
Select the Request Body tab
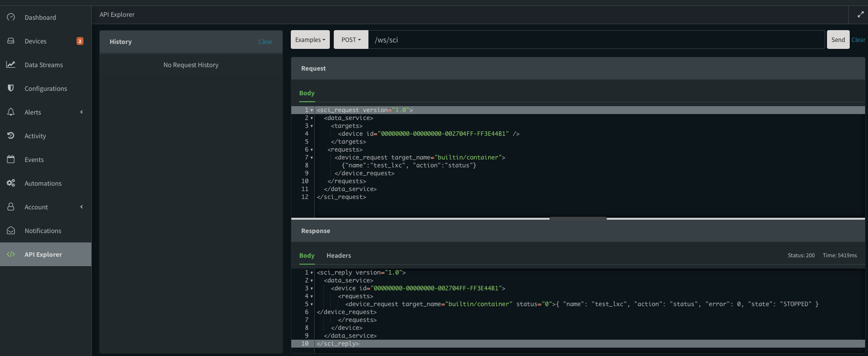point(307,93)
